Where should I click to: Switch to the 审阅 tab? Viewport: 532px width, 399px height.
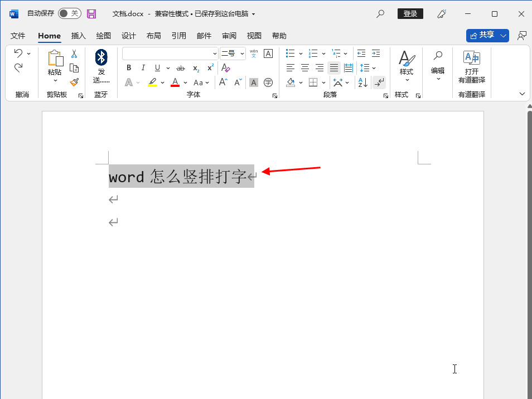(229, 36)
